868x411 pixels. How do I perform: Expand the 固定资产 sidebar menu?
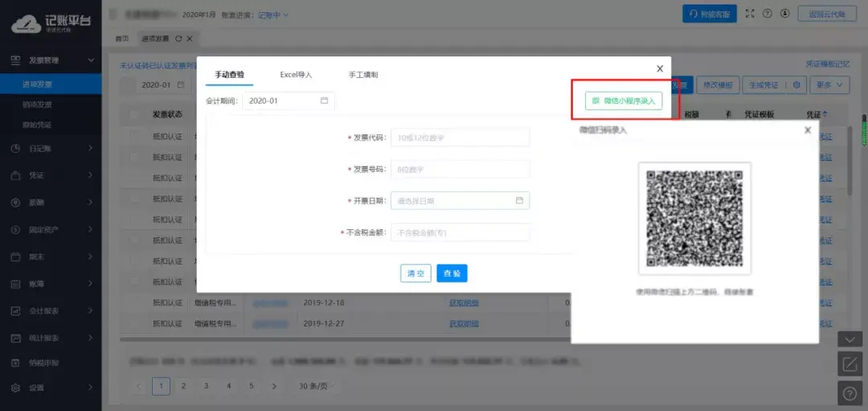(x=51, y=230)
